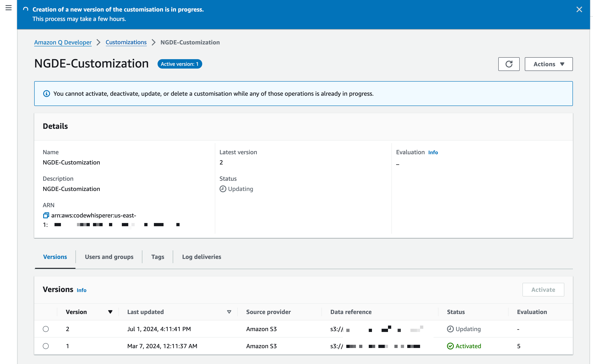Sort by Version column arrow

[x=110, y=312]
